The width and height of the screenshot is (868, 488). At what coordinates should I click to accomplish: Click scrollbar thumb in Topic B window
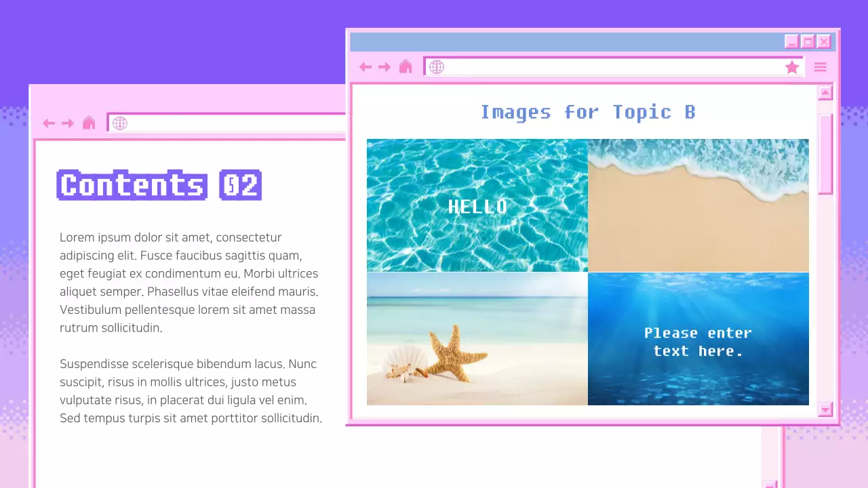(825, 154)
